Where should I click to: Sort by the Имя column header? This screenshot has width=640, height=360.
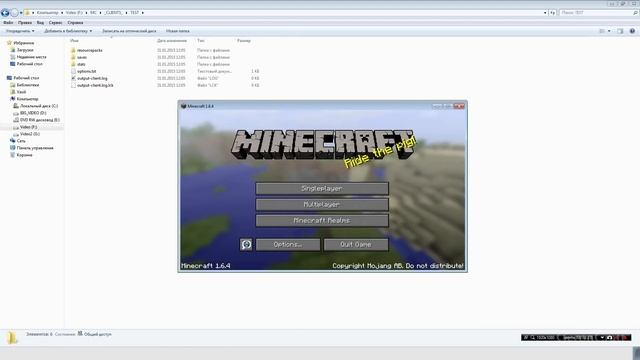[74, 41]
